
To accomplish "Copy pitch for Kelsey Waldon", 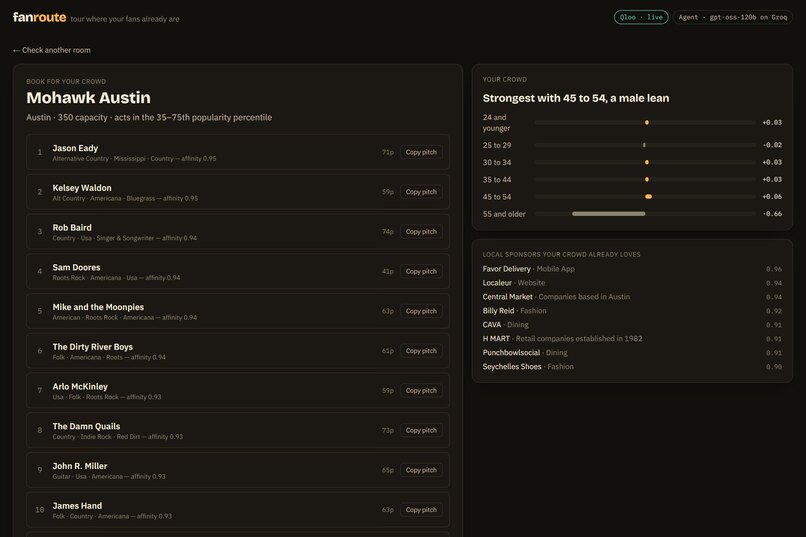I will pos(421,192).
